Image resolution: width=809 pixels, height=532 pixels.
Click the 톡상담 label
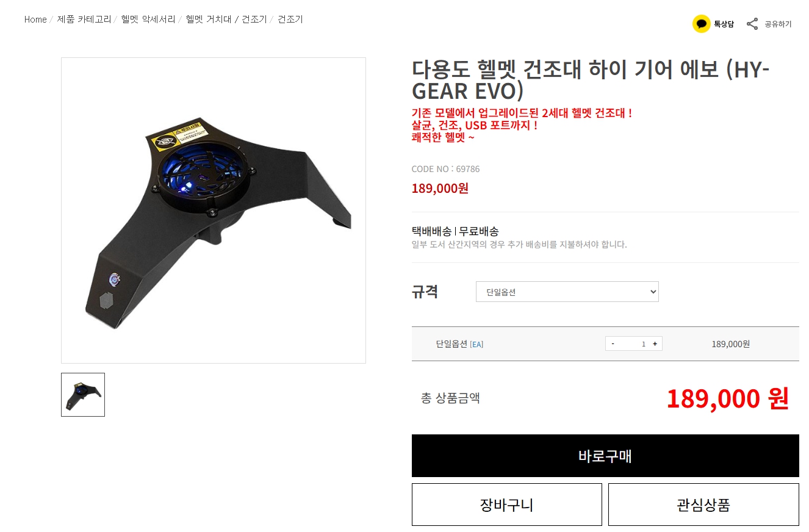724,24
